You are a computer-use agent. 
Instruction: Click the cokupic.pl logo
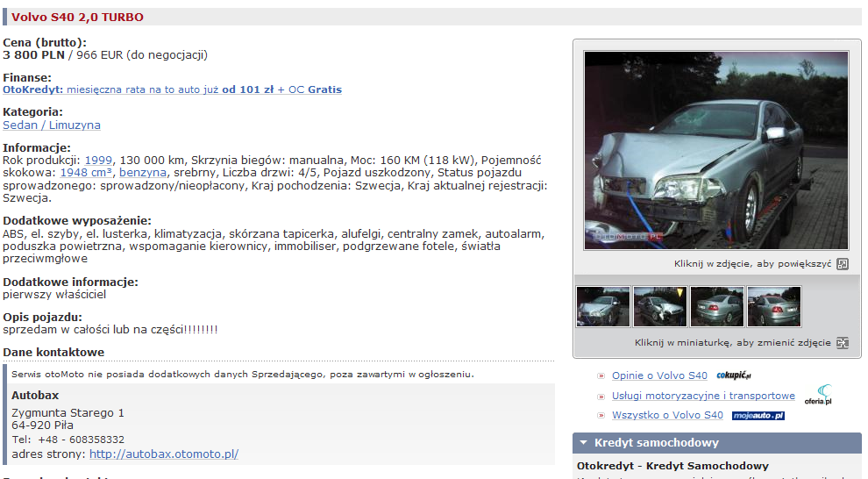pyautogui.click(x=734, y=375)
